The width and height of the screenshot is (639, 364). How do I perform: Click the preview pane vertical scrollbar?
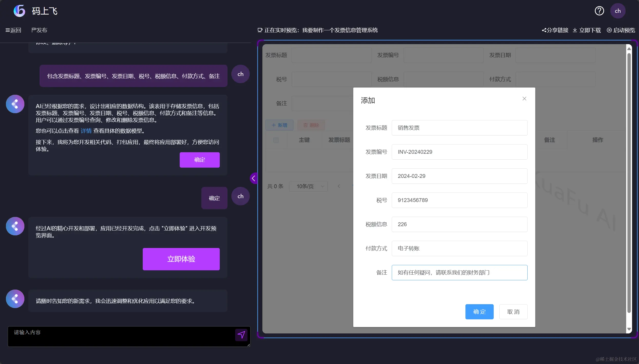click(629, 180)
